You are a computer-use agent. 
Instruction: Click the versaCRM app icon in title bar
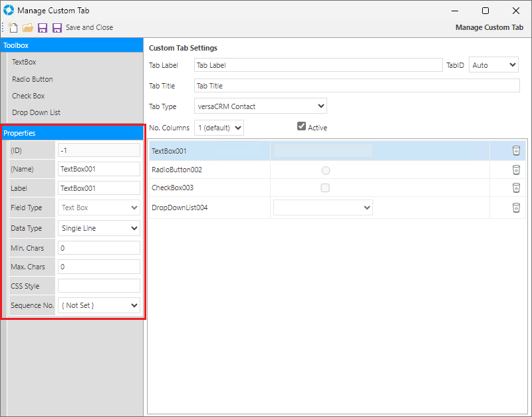click(9, 11)
